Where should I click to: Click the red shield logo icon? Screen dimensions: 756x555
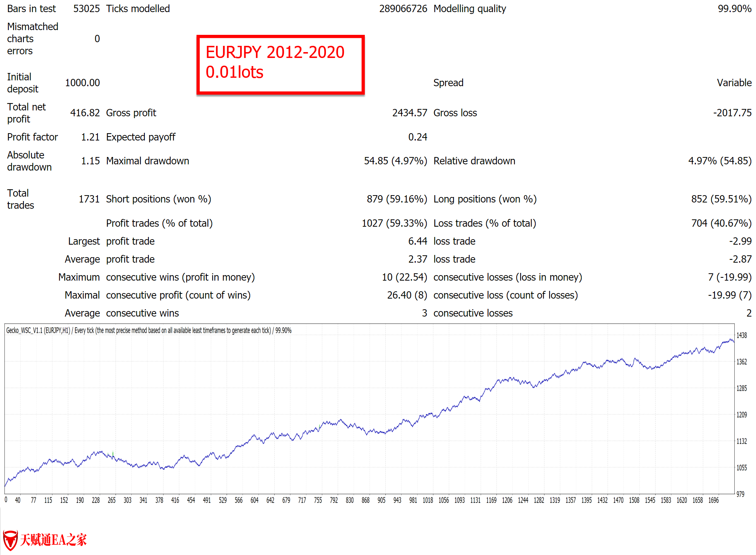pyautogui.click(x=10, y=540)
